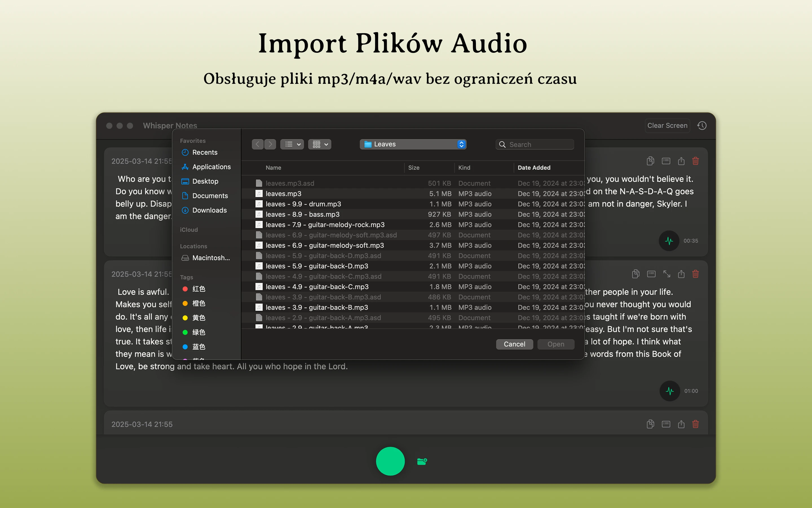Open subtitle view for second note
The height and width of the screenshot is (508, 812).
(651, 274)
